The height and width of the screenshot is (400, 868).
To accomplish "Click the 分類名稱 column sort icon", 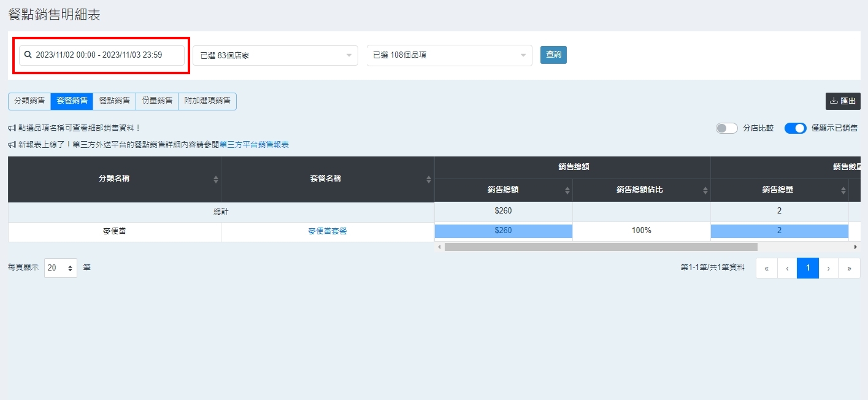I will point(215,179).
